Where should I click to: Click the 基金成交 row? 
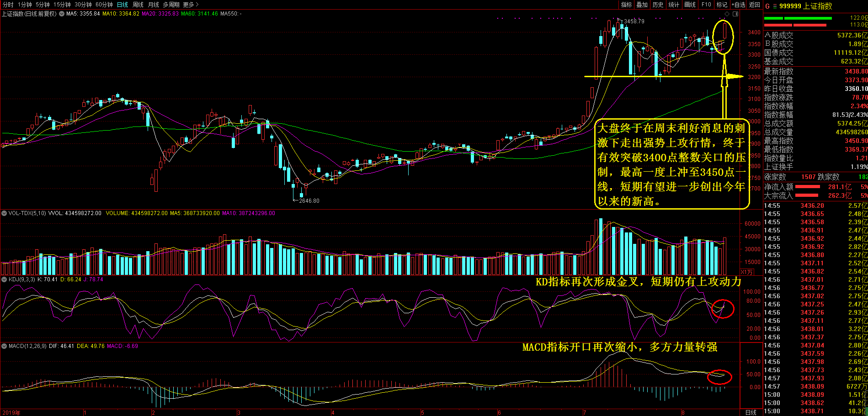click(x=815, y=61)
